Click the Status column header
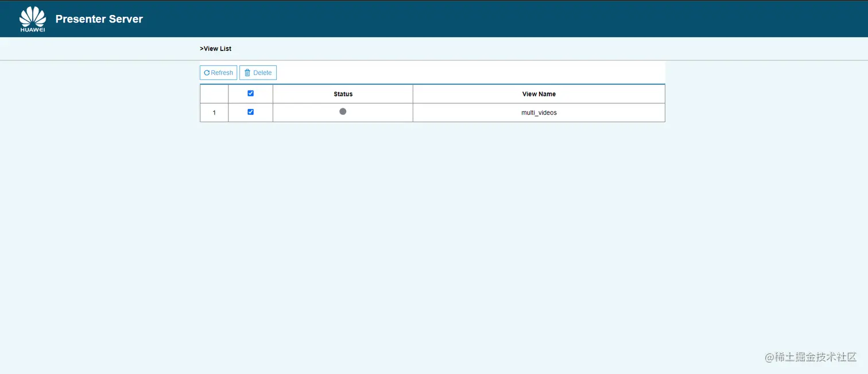Viewport: 868px width, 374px height. [x=343, y=94]
